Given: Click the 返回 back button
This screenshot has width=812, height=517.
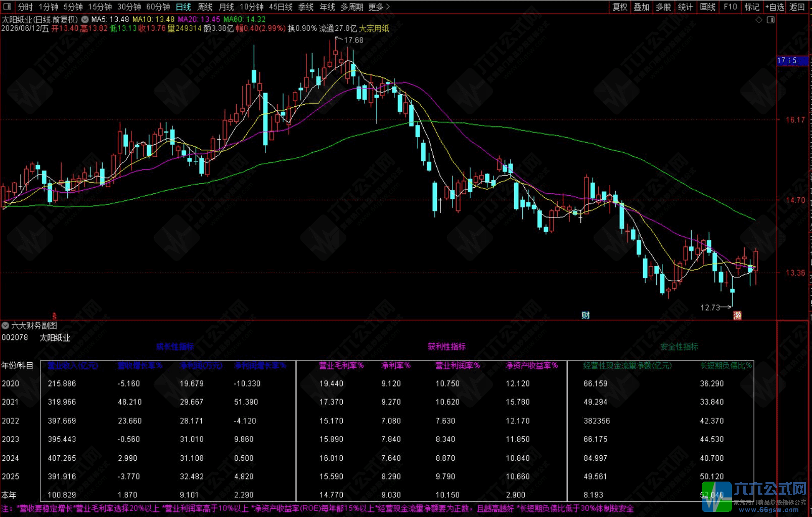Looking at the screenshot, I should pos(797,7).
